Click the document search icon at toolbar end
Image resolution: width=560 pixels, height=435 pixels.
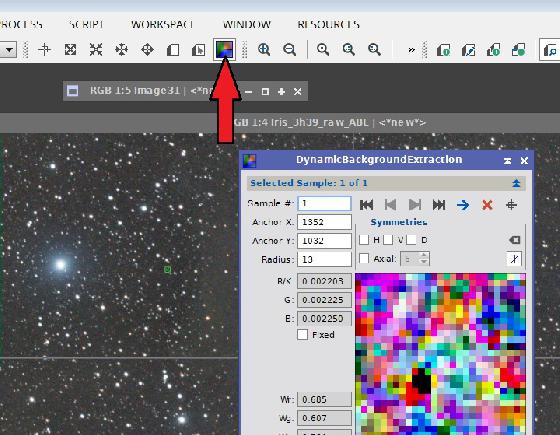(x=550, y=50)
